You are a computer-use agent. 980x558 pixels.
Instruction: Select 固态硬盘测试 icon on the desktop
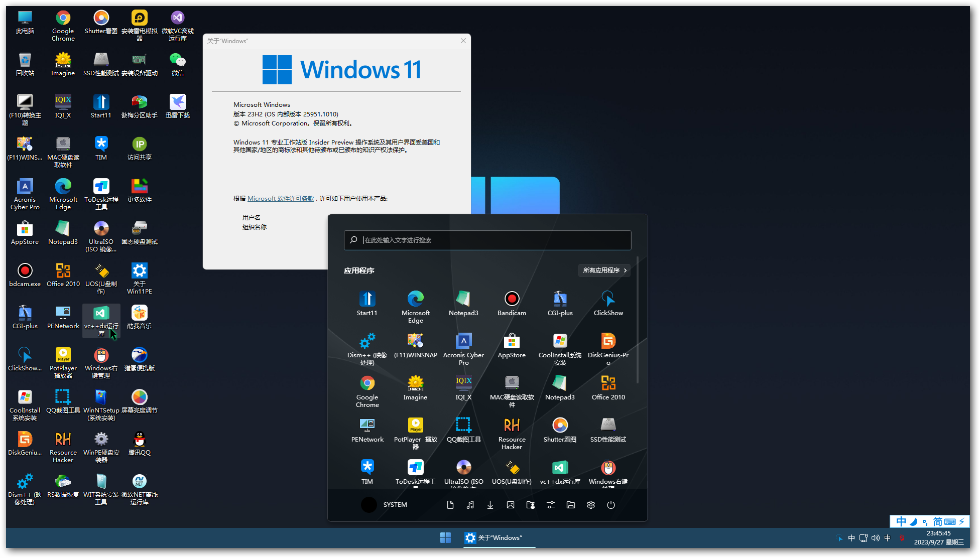139,233
